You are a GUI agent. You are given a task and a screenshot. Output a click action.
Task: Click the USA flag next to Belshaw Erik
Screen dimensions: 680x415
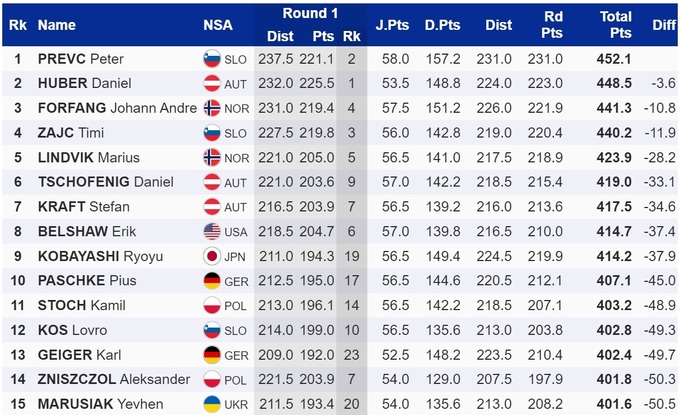[211, 231]
